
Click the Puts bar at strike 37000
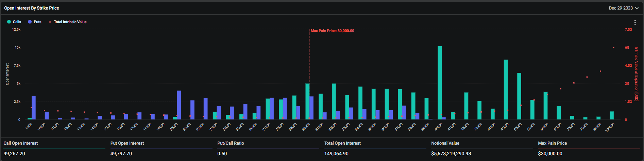pyautogui.click(x=404, y=112)
